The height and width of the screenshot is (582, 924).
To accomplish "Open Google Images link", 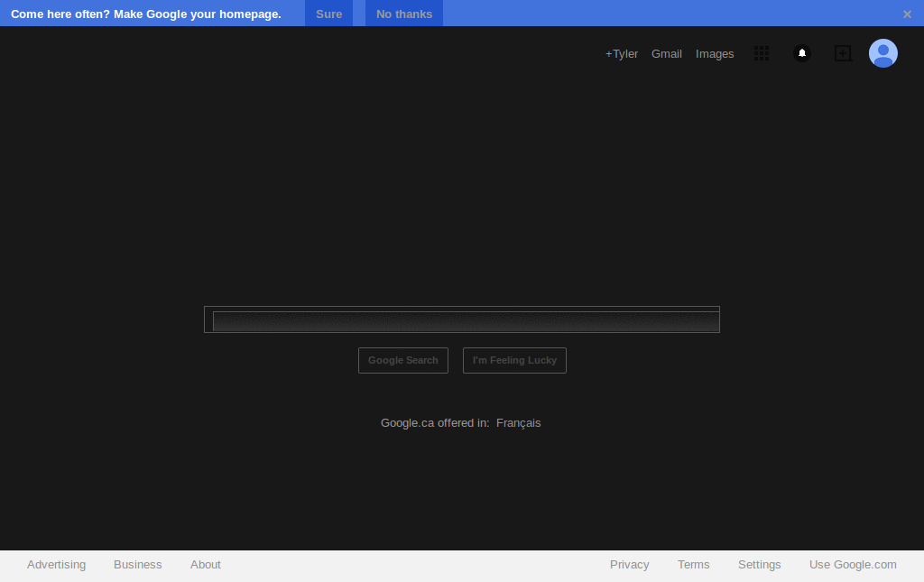I will pos(715,53).
